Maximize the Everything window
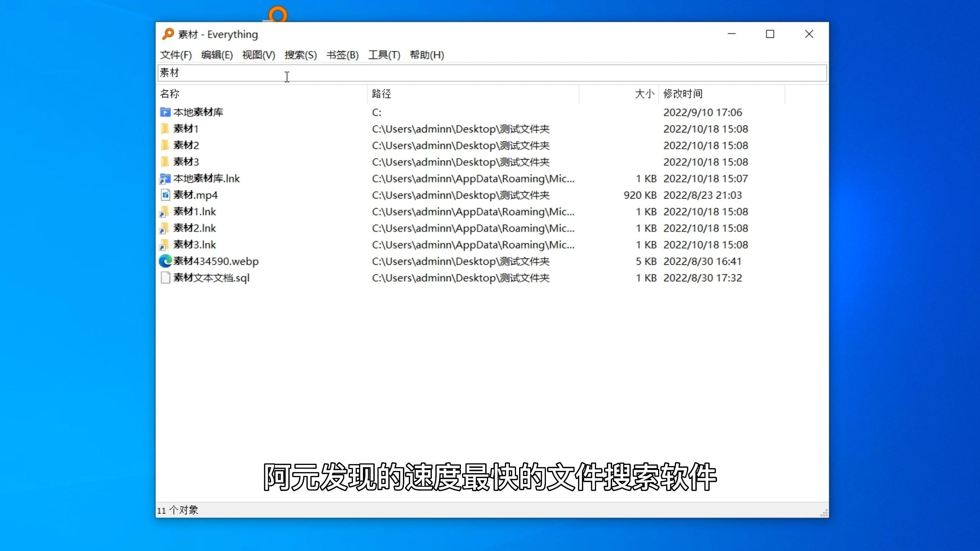 pyautogui.click(x=770, y=34)
